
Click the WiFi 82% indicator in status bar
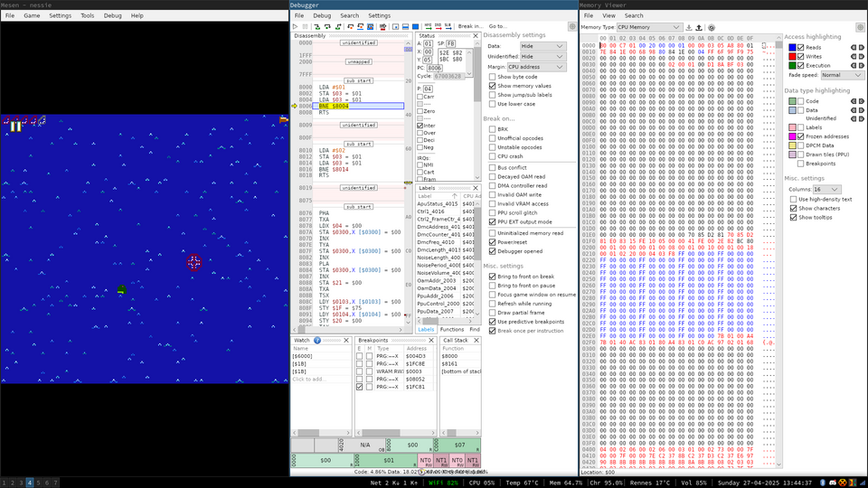(x=443, y=483)
